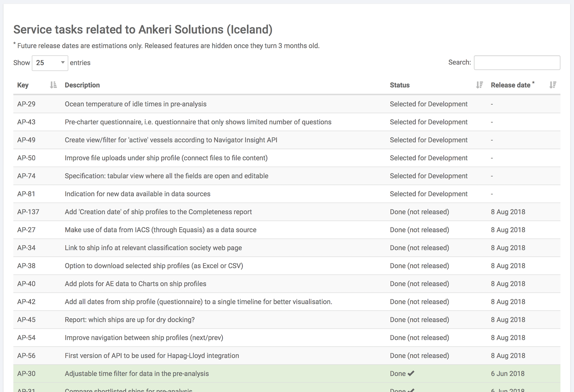Image resolution: width=574 pixels, height=392 pixels.
Task: Click AP-27 IACS data source description
Action: pos(160,230)
